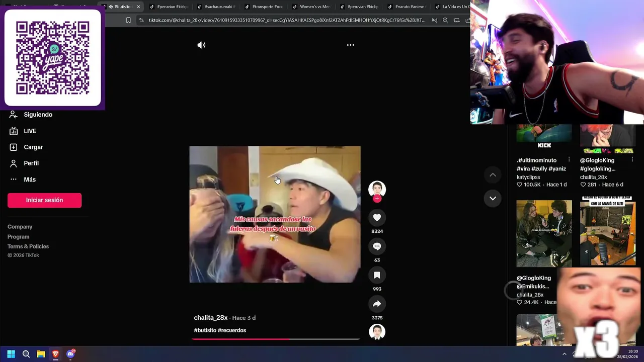Share the video using arrow icon
Viewport: 644px width, 362px height.
pyautogui.click(x=377, y=304)
